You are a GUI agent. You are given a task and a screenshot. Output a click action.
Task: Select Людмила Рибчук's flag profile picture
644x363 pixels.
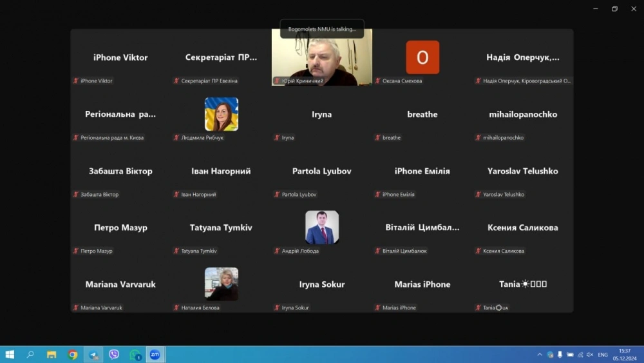pyautogui.click(x=222, y=114)
